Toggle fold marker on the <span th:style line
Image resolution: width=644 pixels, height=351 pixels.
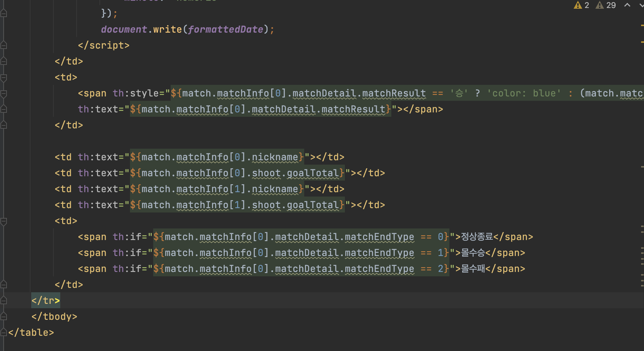(x=4, y=93)
